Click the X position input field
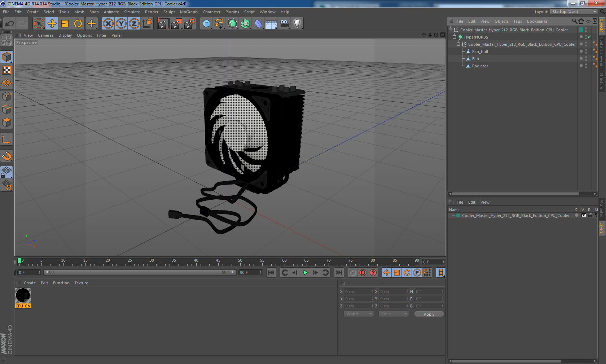This screenshot has height=364, width=606. [x=359, y=292]
